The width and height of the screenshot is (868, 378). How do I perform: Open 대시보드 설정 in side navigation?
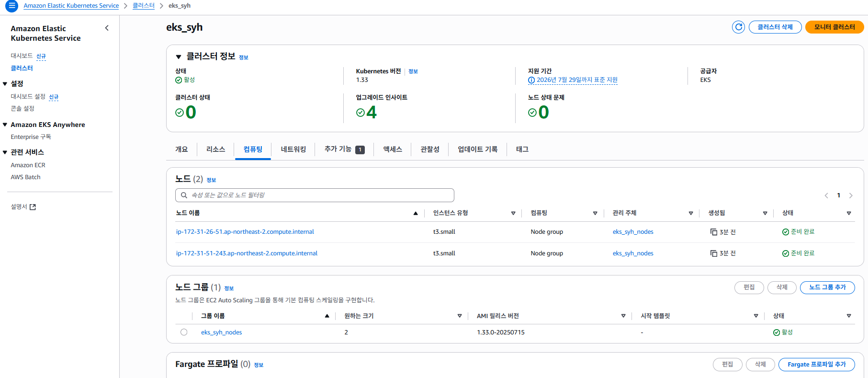tap(28, 97)
